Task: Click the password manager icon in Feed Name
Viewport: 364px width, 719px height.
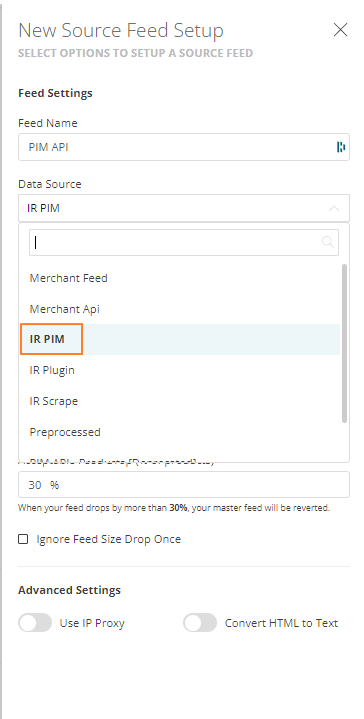Action: coord(341,147)
